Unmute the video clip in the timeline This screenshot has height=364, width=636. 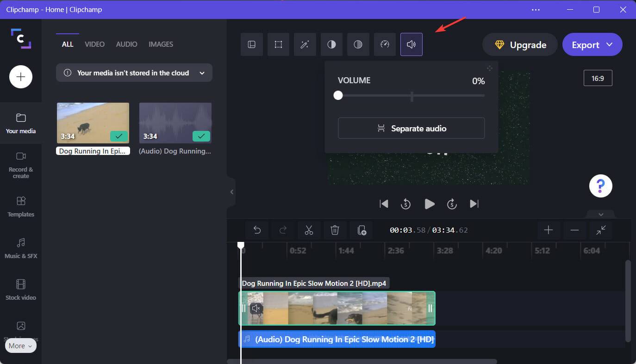[x=256, y=308]
